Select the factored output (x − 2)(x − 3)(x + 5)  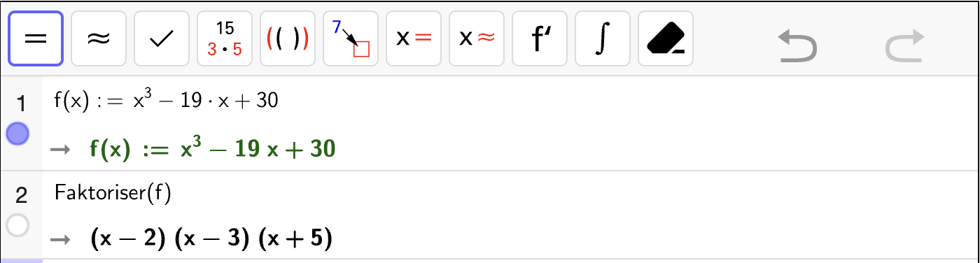pos(211,240)
